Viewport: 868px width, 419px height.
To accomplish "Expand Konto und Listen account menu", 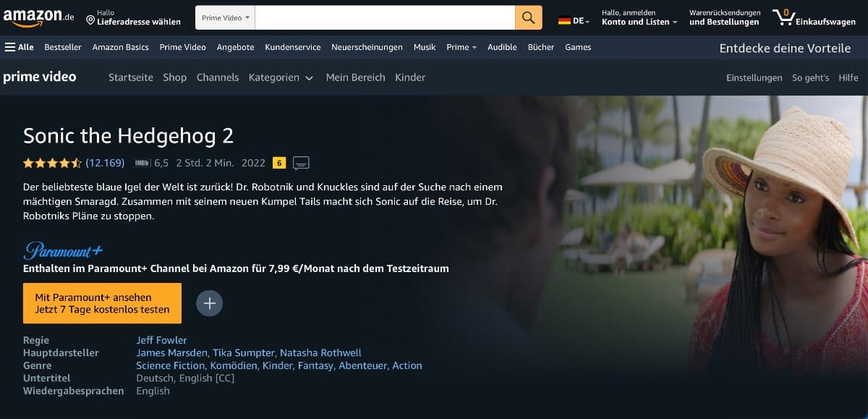I will [639, 17].
